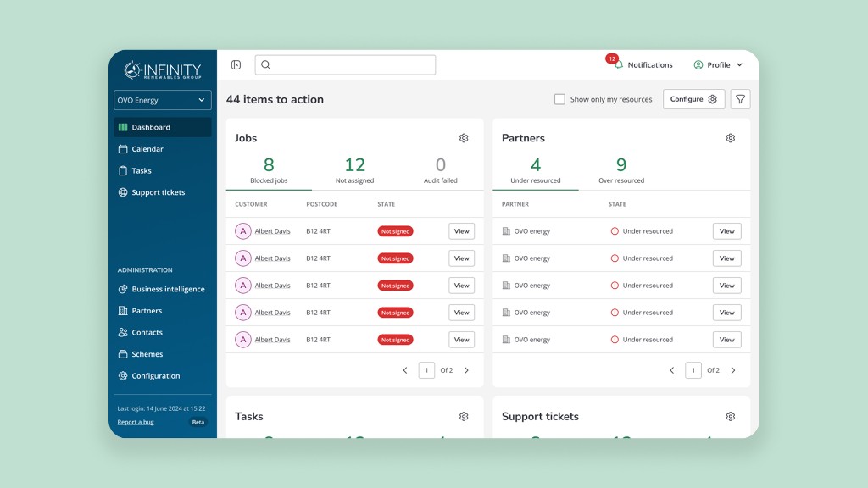Select the Not assigned jobs tab

(x=355, y=170)
